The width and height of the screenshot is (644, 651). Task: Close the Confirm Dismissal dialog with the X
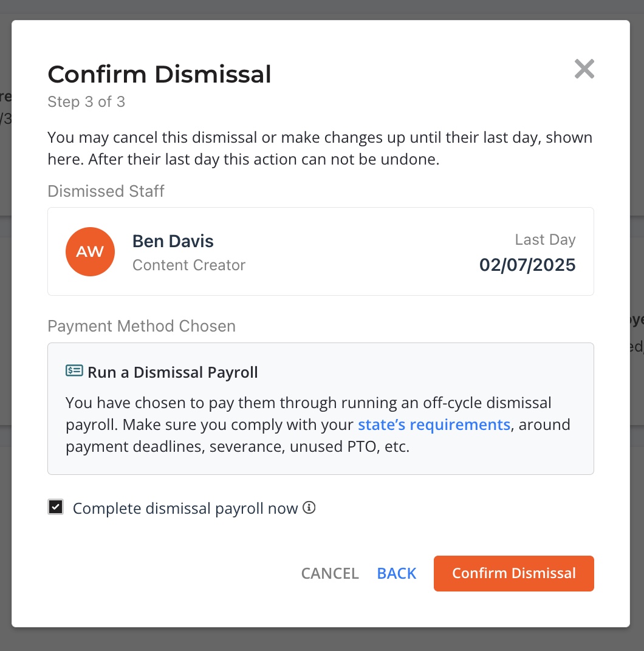(584, 69)
